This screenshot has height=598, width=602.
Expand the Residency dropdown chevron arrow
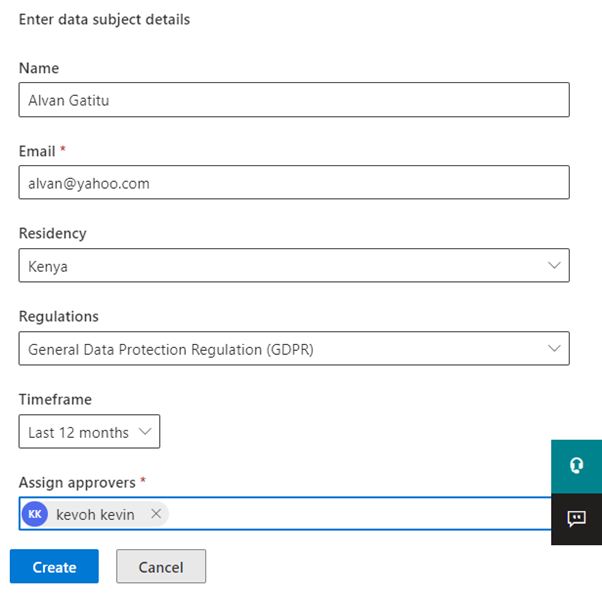pyautogui.click(x=555, y=266)
